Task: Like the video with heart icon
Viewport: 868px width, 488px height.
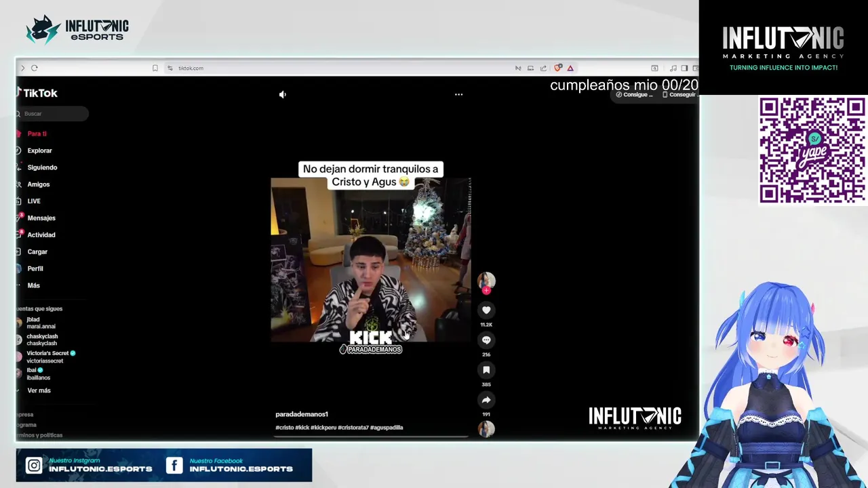Action: coord(486,310)
